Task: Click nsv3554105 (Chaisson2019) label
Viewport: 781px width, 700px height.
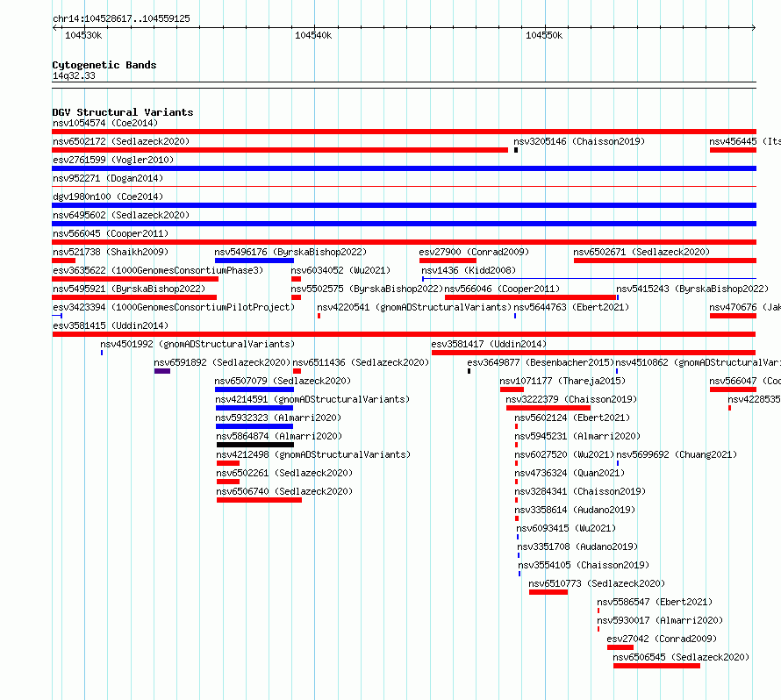Action: [584, 565]
